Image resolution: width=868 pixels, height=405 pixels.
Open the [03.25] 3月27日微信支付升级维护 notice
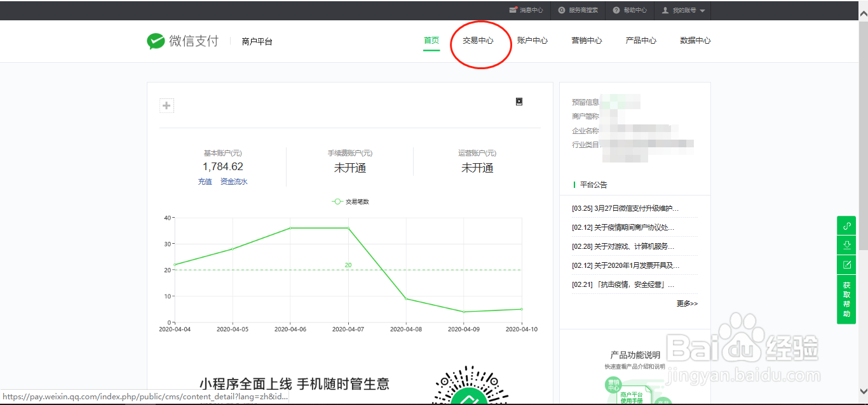click(x=625, y=208)
